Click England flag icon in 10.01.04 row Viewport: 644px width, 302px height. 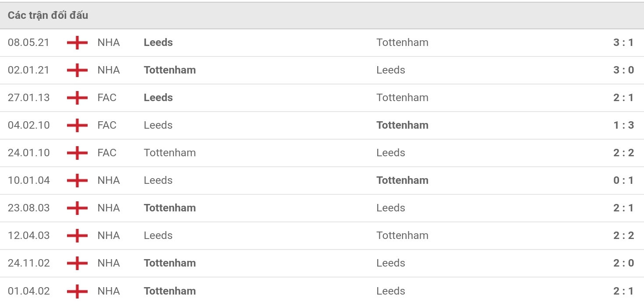pos(77,180)
